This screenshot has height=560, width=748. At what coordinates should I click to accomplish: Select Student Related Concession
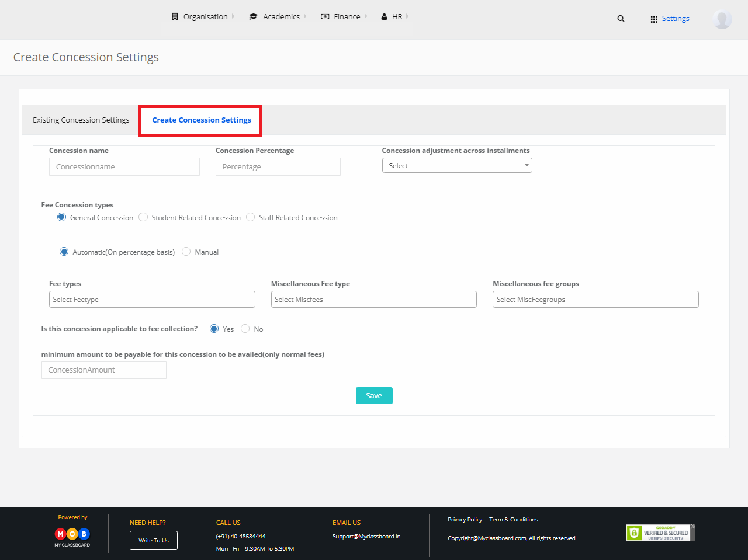click(143, 217)
